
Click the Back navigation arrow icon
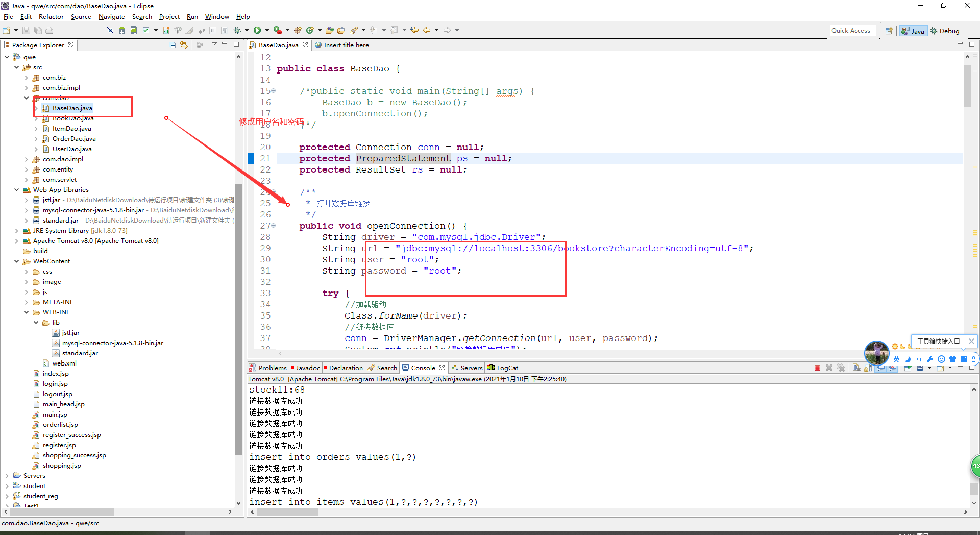click(x=427, y=30)
